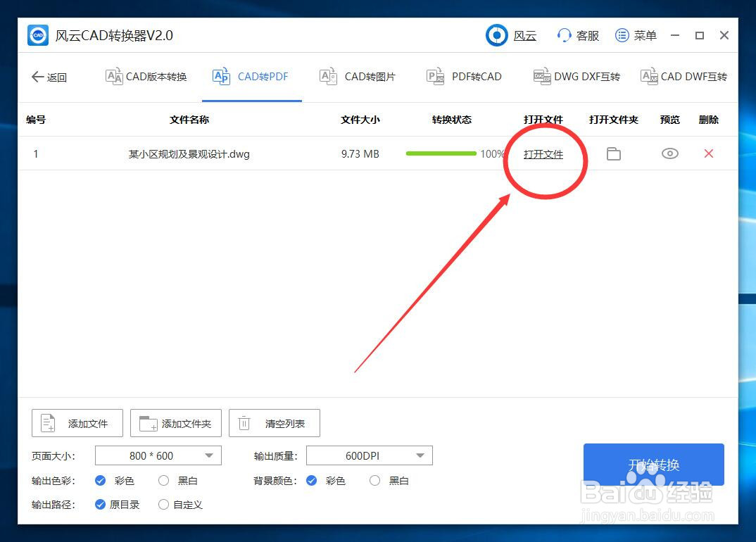Switch to DWG DXF互转 tab
Image resolution: width=756 pixels, height=542 pixels.
[577, 77]
